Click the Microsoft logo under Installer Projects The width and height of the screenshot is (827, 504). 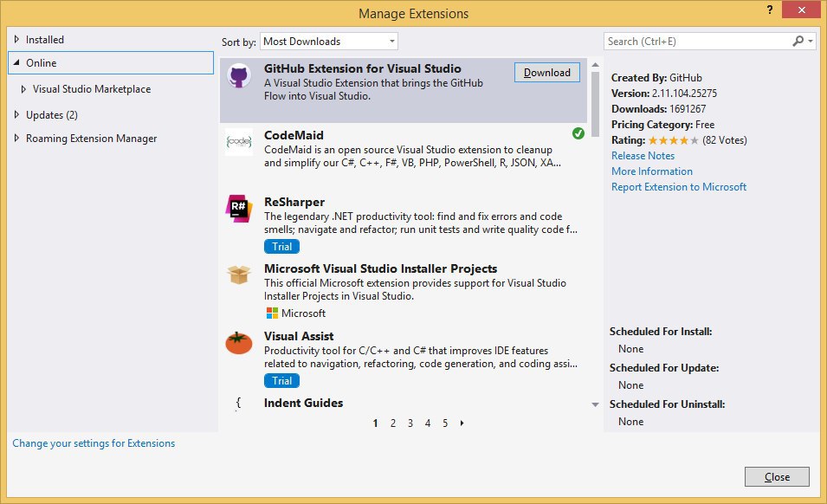[x=272, y=313]
